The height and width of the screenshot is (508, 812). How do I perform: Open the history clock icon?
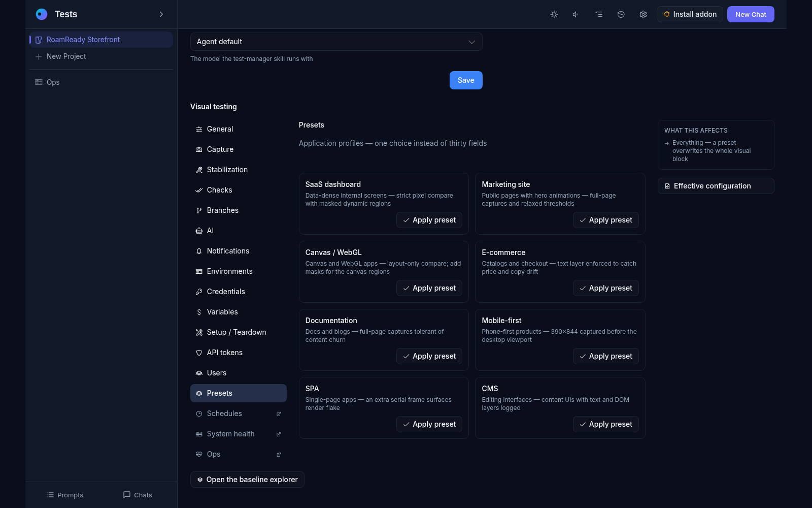(x=621, y=14)
